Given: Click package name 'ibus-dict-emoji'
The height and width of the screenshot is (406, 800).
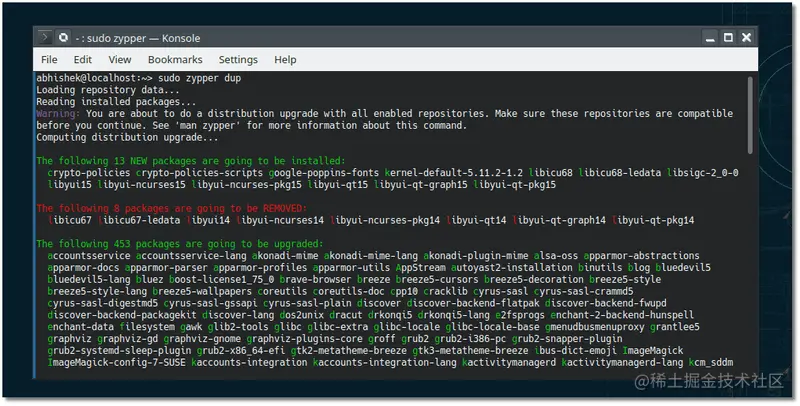Looking at the screenshot, I should pyautogui.click(x=575, y=351).
